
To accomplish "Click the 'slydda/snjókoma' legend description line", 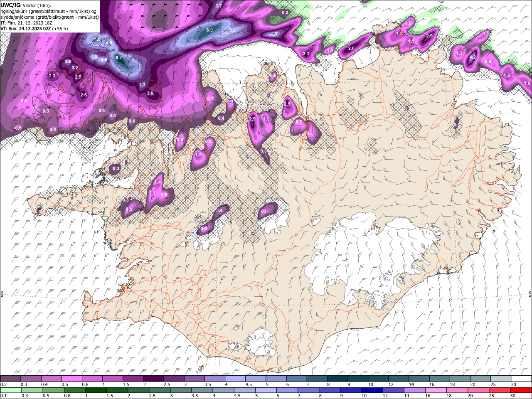I will click(x=50, y=17).
